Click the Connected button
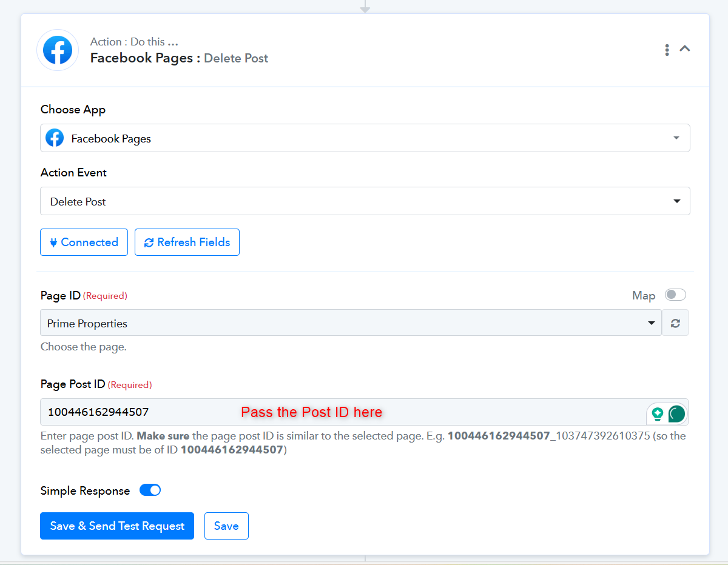The width and height of the screenshot is (728, 565). [84, 242]
